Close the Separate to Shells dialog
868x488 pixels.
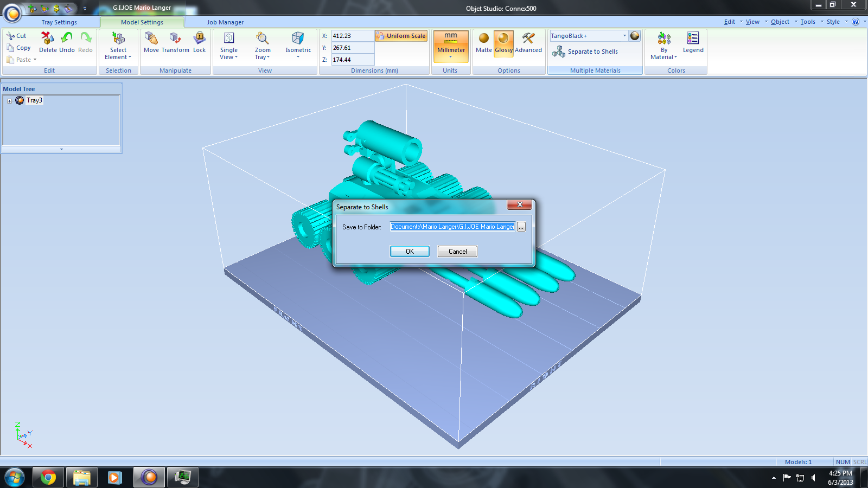click(x=520, y=204)
